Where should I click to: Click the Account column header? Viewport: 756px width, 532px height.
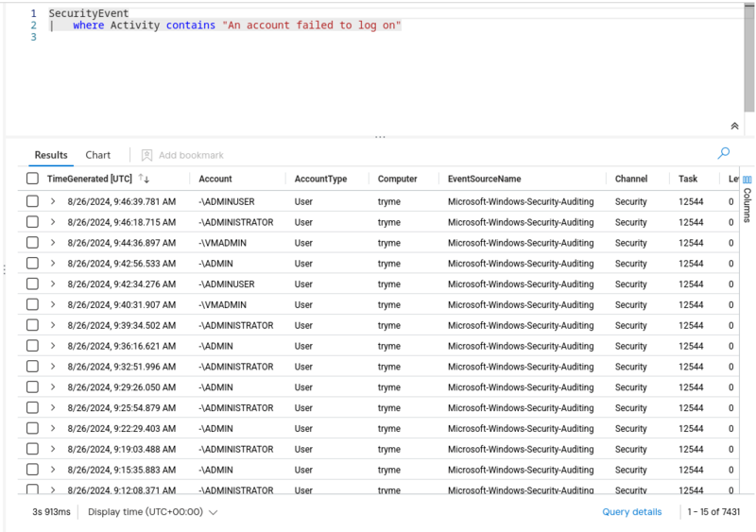click(x=215, y=179)
